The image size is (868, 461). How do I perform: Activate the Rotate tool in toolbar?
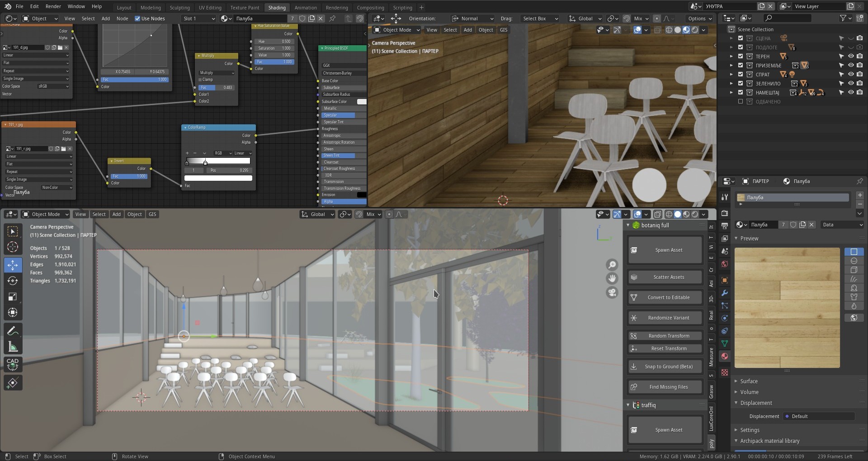pos(13,281)
